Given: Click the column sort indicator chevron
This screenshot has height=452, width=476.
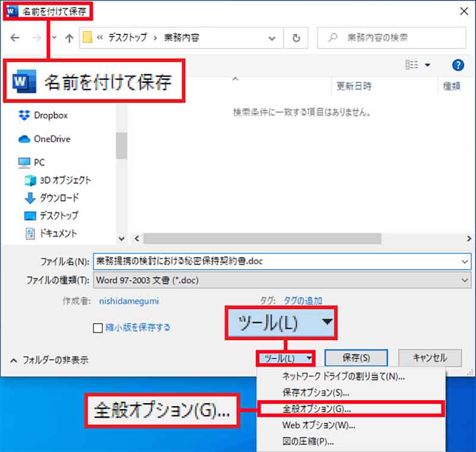Looking at the screenshot, I should [x=235, y=79].
